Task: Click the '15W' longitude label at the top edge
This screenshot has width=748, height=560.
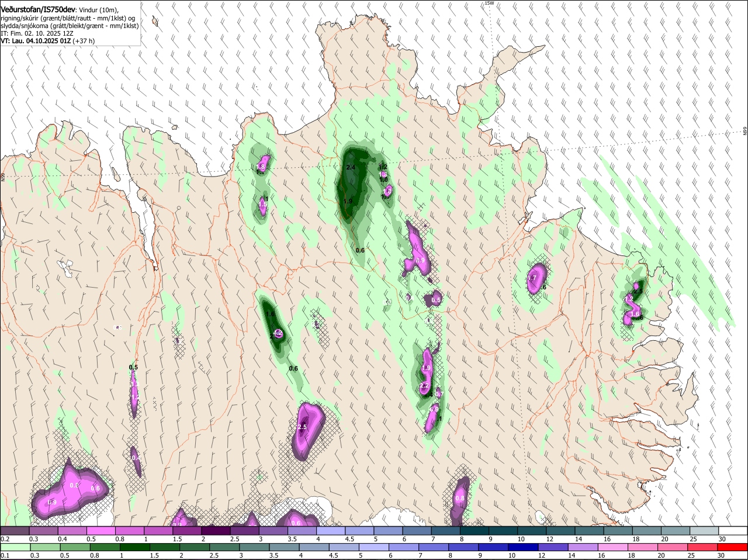Action: point(489,3)
